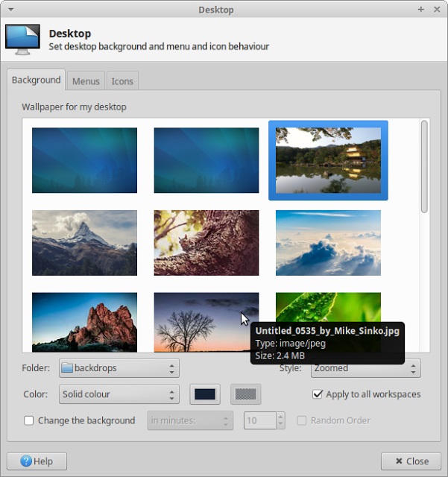
Task: Enable Change the background checkbox
Action: [29, 420]
